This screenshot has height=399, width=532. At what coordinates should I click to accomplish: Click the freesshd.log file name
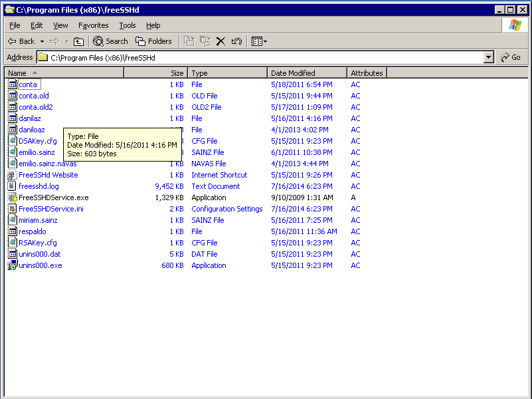tap(39, 186)
